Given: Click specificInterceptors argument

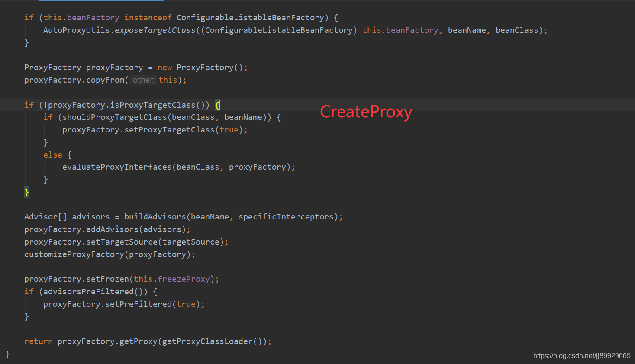Looking at the screenshot, I should [x=286, y=217].
